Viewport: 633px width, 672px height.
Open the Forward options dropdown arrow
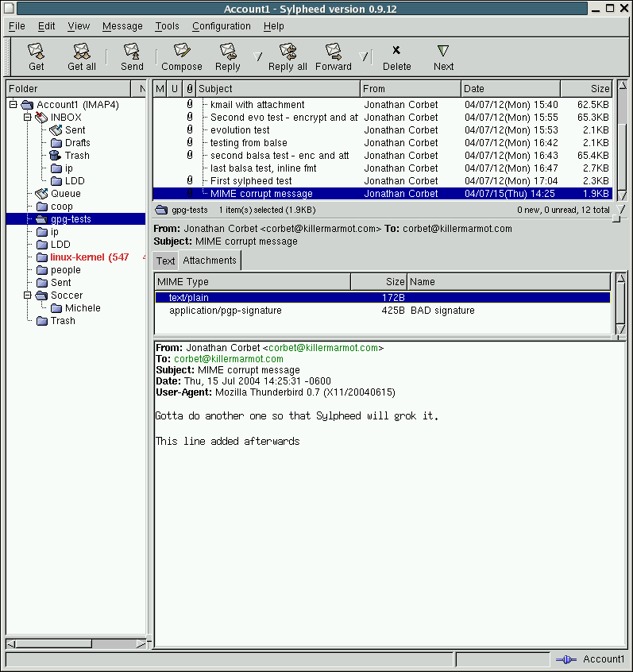364,56
